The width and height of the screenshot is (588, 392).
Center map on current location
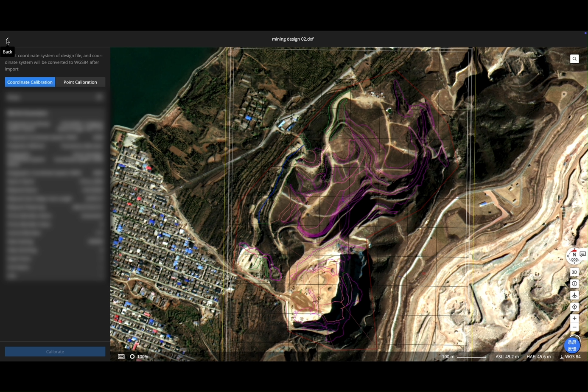click(x=574, y=307)
